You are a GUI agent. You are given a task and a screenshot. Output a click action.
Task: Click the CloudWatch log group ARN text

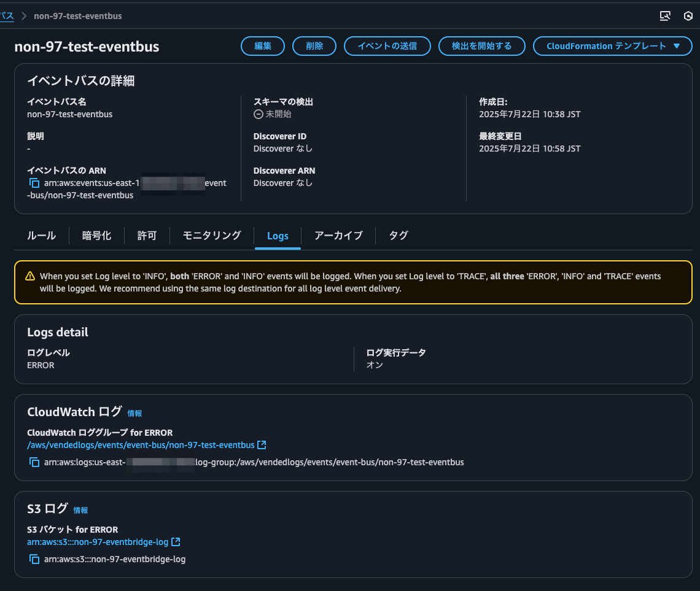pyautogui.click(x=254, y=462)
